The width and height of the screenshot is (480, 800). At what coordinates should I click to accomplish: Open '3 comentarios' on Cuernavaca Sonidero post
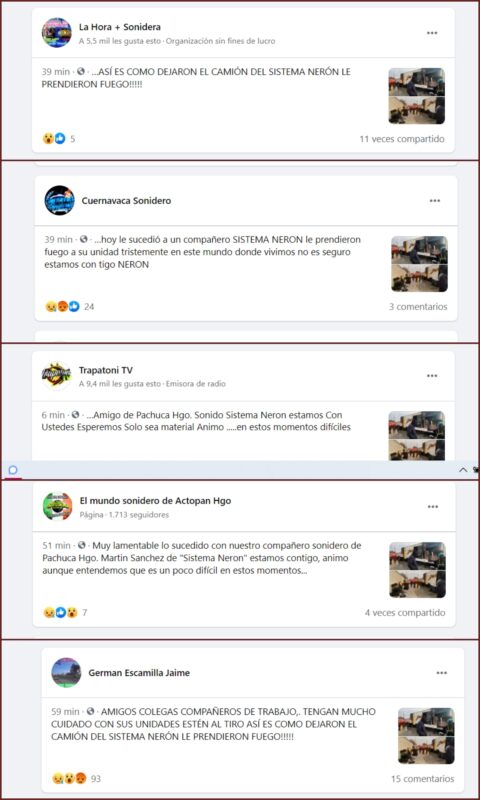click(x=418, y=307)
